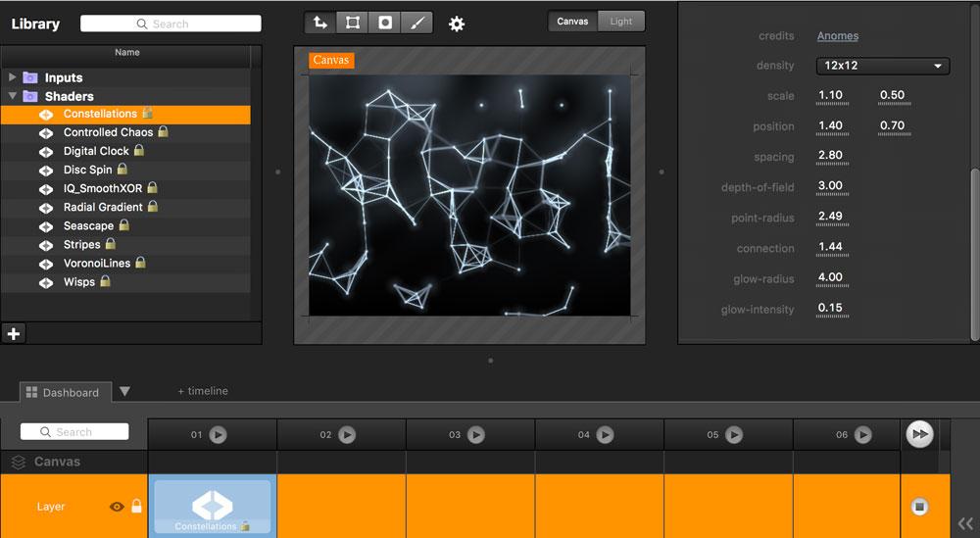Select the paintbrush tool
The width and height of the screenshot is (980, 538).
coord(416,23)
